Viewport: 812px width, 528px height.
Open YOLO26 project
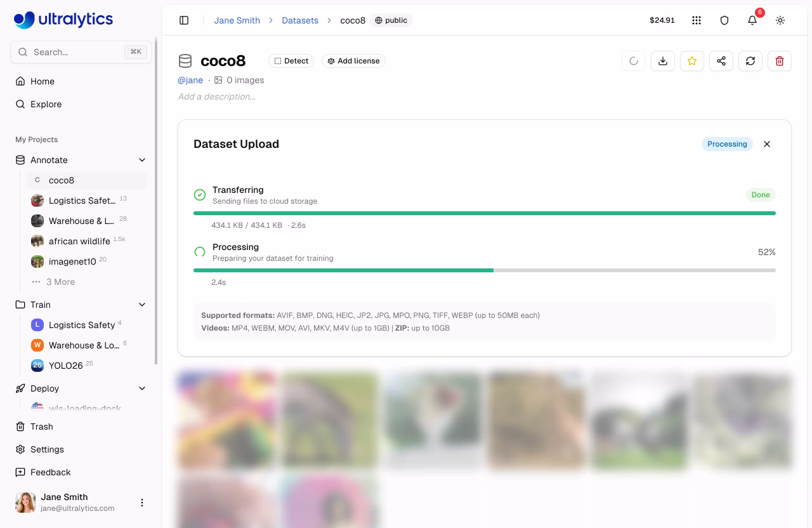pos(87,366)
